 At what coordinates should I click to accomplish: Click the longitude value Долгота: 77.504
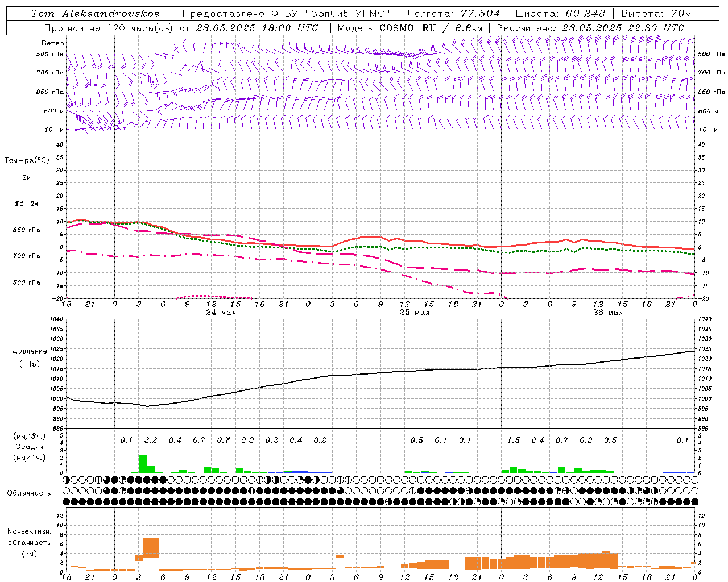click(453, 14)
